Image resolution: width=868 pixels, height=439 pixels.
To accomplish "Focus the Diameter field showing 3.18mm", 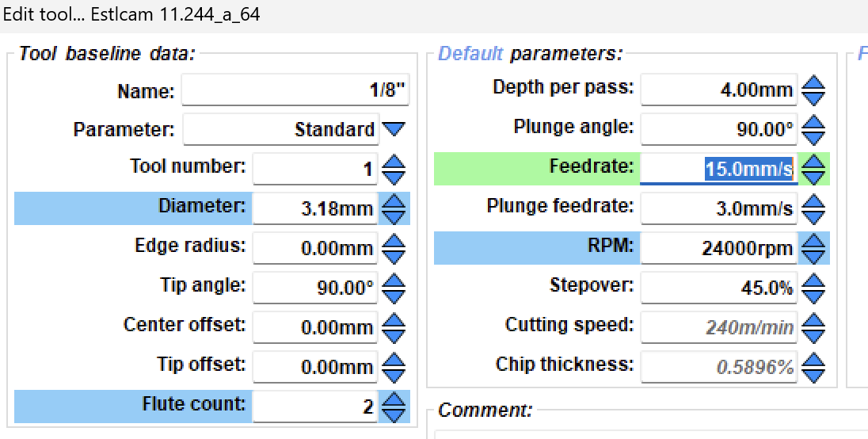I will point(315,208).
